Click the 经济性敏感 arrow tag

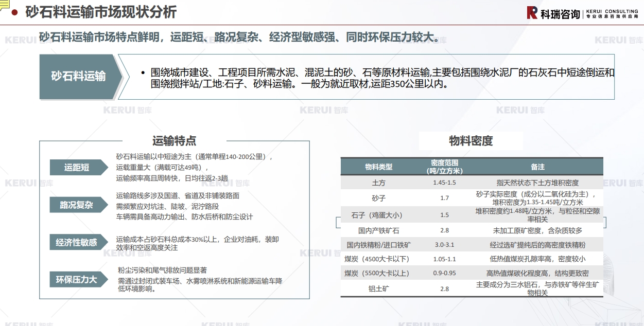pos(77,242)
